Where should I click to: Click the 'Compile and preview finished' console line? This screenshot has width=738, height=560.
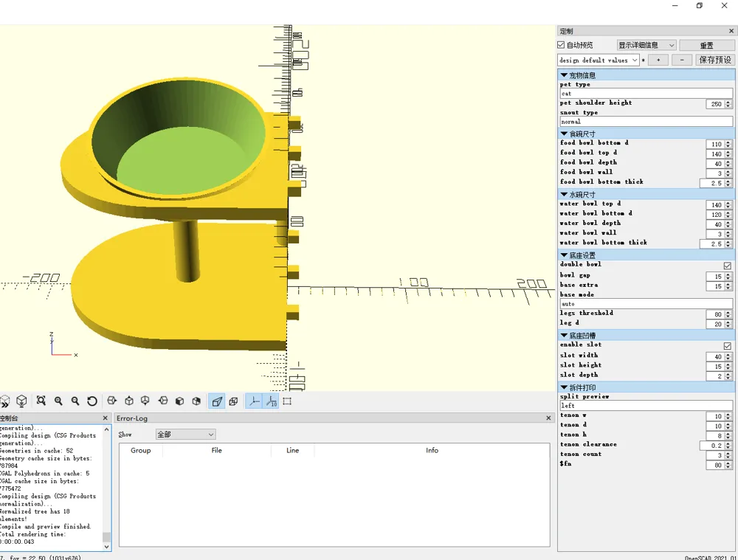(x=45, y=527)
